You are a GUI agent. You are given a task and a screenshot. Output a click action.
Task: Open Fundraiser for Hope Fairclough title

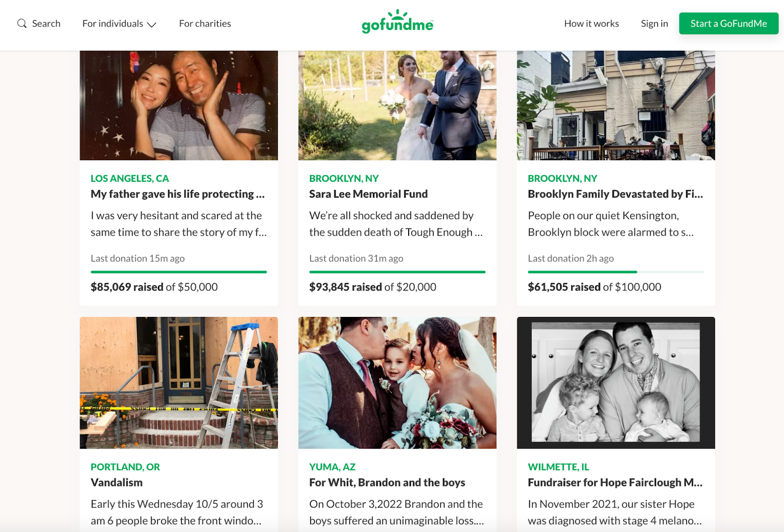pyautogui.click(x=615, y=483)
